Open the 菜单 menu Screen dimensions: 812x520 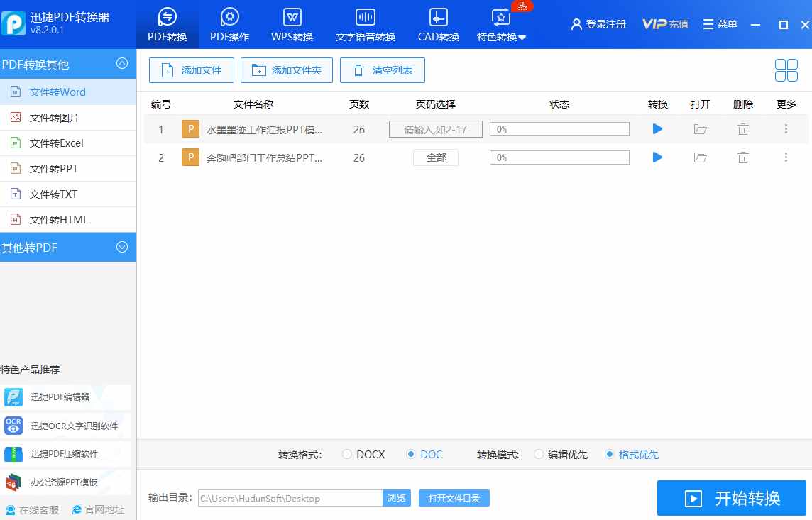[x=720, y=23]
